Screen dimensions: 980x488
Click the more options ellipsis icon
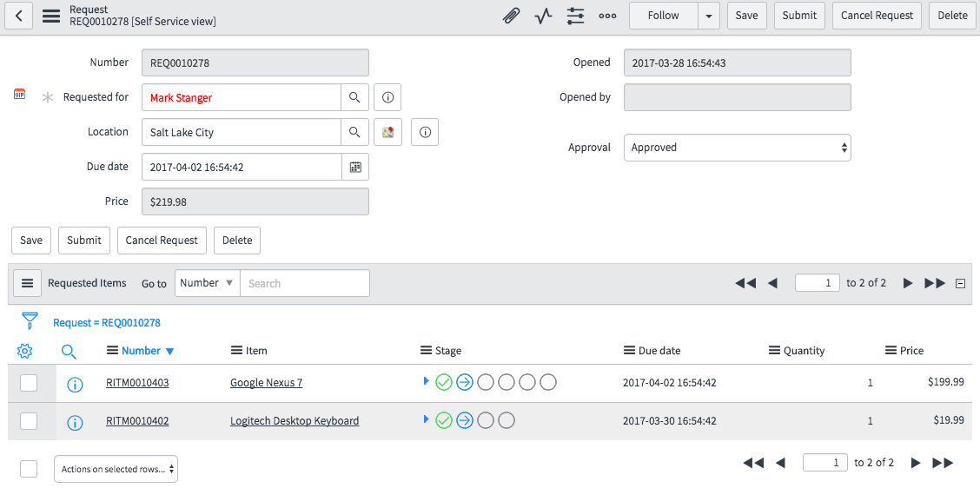coord(607,16)
